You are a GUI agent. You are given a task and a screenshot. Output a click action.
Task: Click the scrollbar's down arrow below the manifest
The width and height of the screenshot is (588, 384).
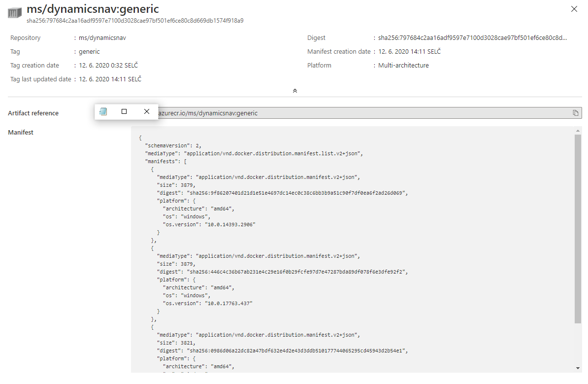(x=578, y=369)
